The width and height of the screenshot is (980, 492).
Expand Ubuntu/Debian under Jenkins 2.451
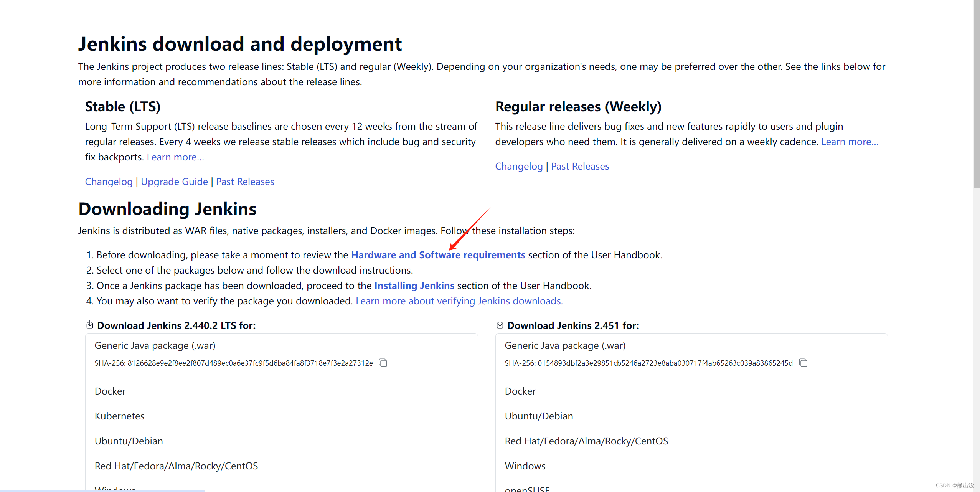click(539, 416)
